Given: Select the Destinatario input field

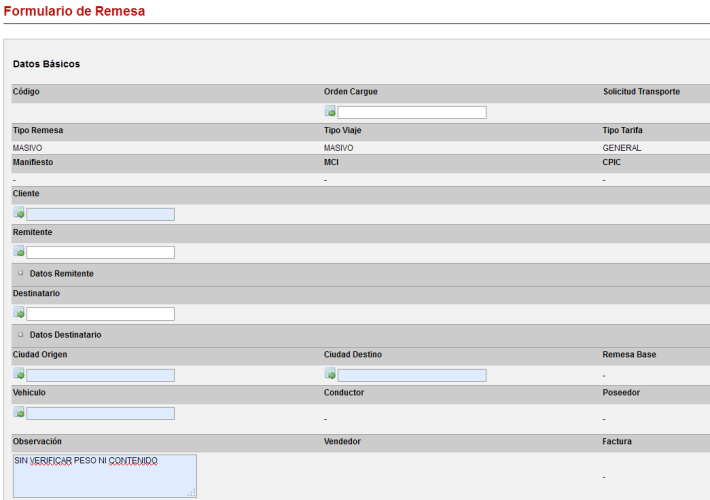Looking at the screenshot, I should pyautogui.click(x=100, y=314).
